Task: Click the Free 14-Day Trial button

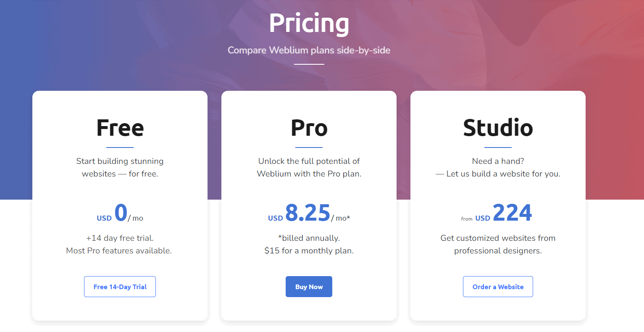Action: [120, 287]
